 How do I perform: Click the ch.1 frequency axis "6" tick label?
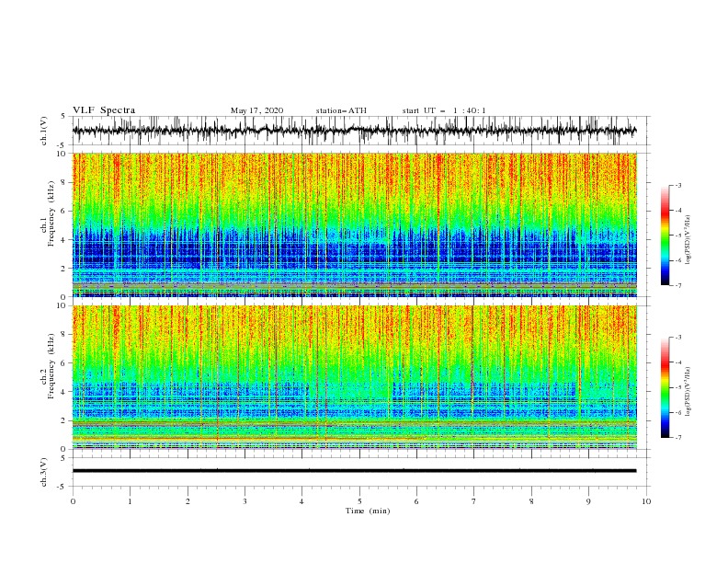pyautogui.click(x=64, y=211)
